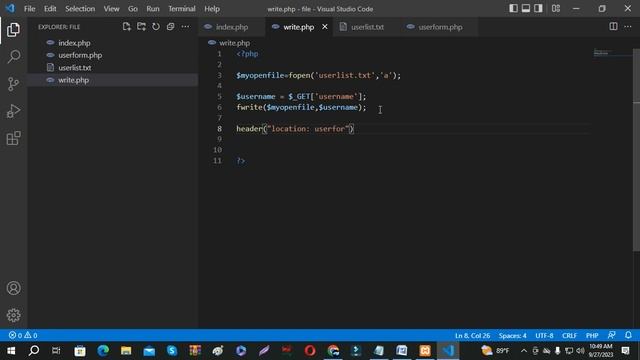Image resolution: width=640 pixels, height=360 pixels.
Task: Open the Search view in activity bar
Action: click(x=13, y=56)
